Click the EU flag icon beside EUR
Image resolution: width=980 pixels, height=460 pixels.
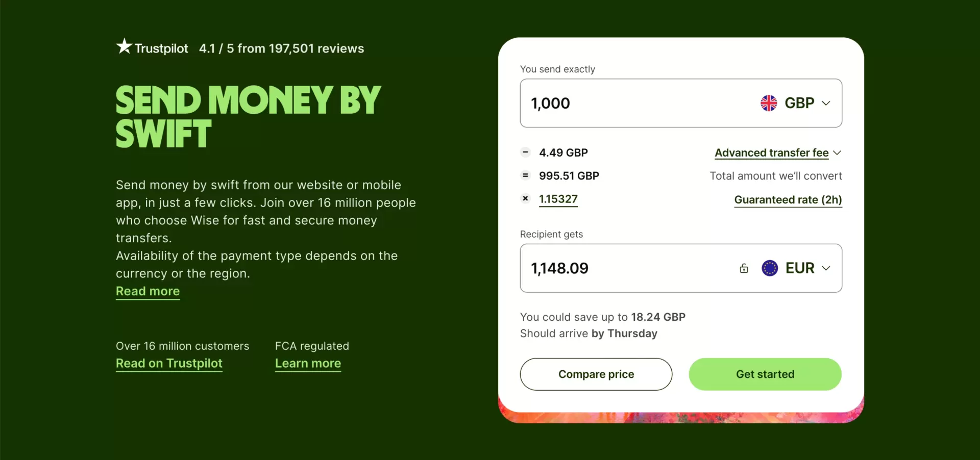tap(770, 268)
